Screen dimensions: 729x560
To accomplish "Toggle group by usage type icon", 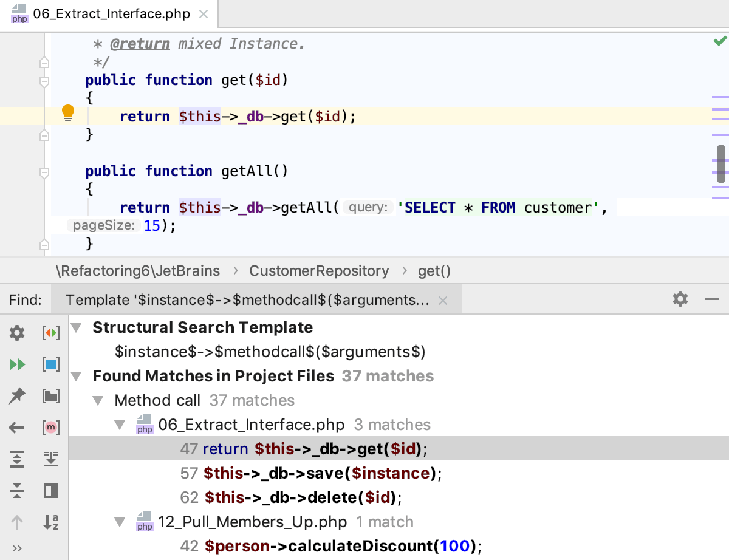I will pos(51,333).
